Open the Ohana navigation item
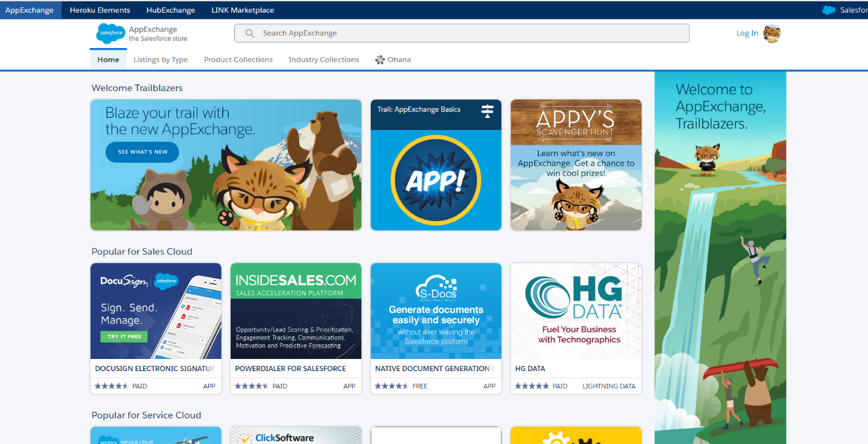 point(393,60)
